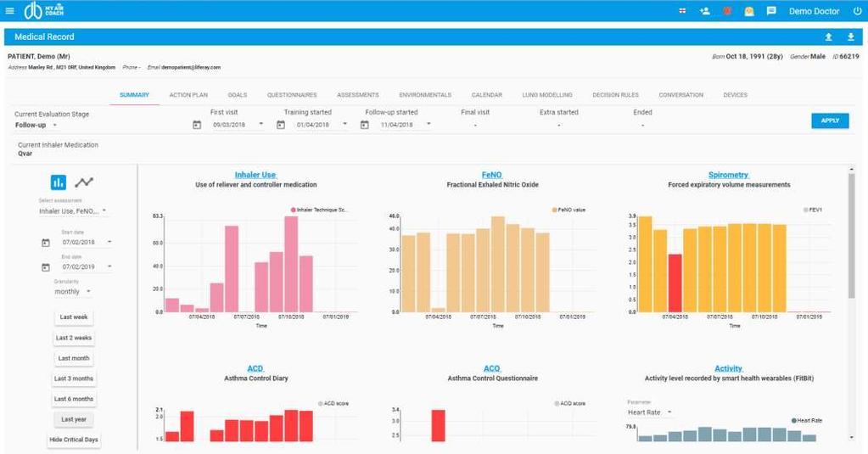Select the Last week range button
Viewport: 868px width, 454px height.
pos(74,317)
